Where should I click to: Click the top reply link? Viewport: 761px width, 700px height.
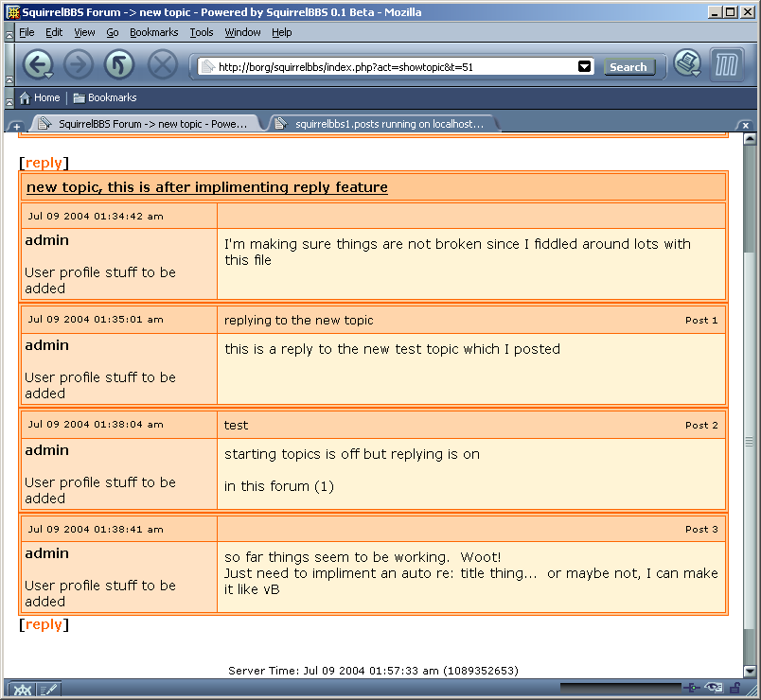[x=44, y=163]
